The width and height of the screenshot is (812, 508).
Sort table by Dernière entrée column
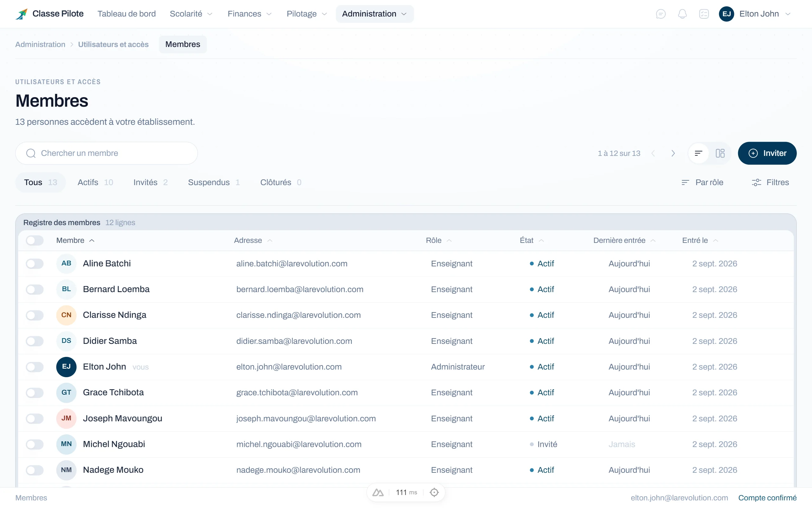[x=624, y=240]
